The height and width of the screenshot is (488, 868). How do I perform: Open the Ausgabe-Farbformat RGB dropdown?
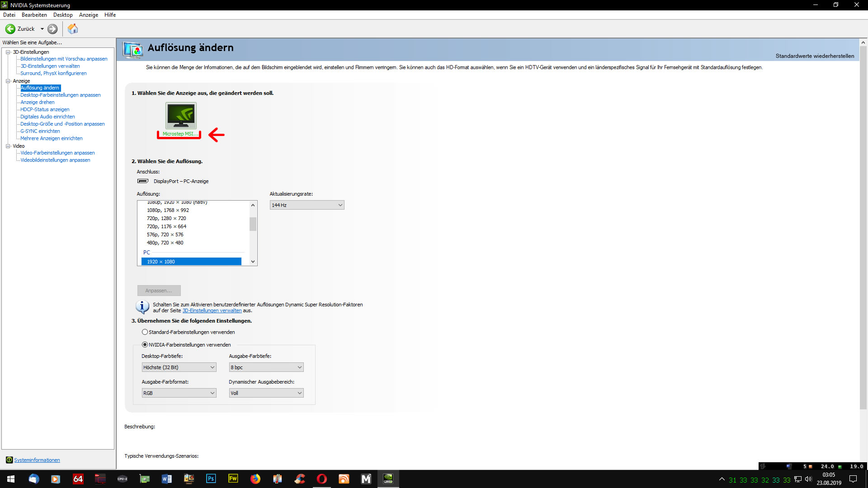tap(179, 393)
